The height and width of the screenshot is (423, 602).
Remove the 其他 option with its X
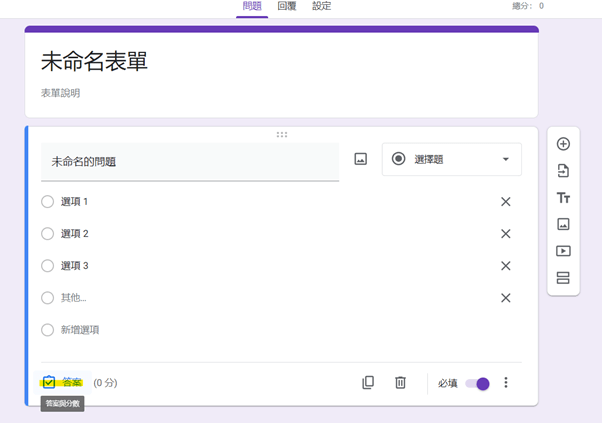pos(506,298)
